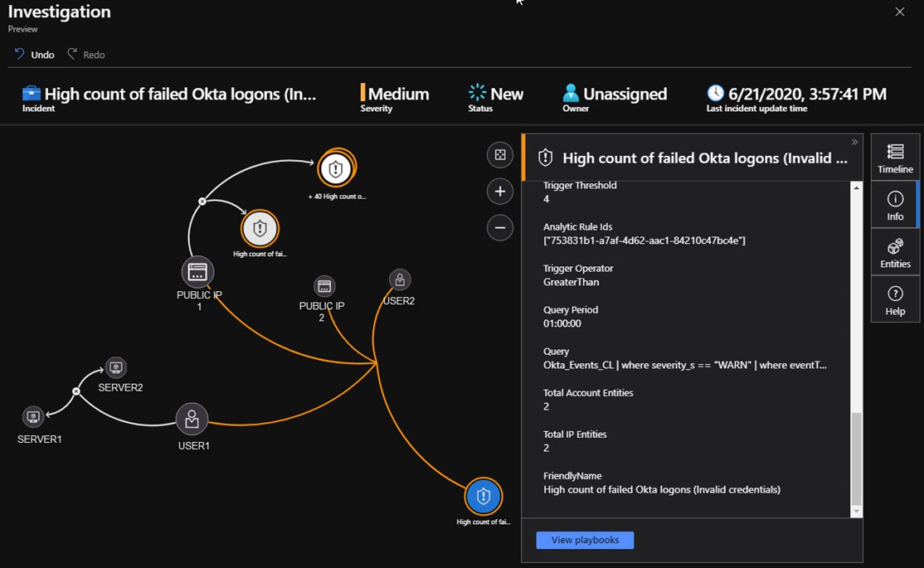Select the SERVER2 host node

(x=116, y=367)
